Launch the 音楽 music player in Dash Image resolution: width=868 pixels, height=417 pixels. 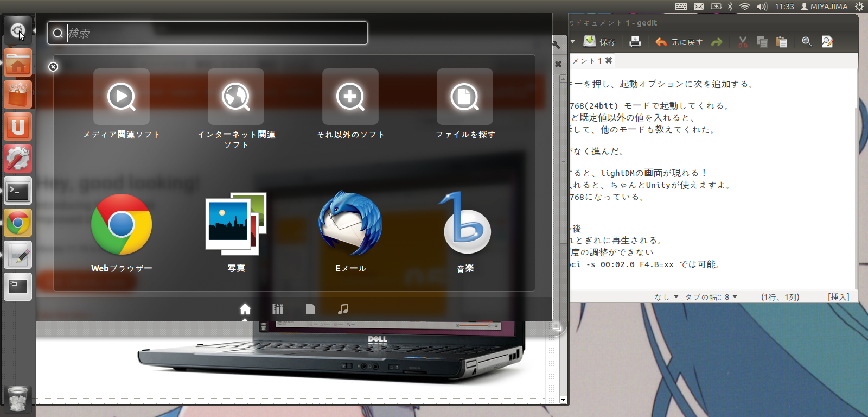[465, 232]
